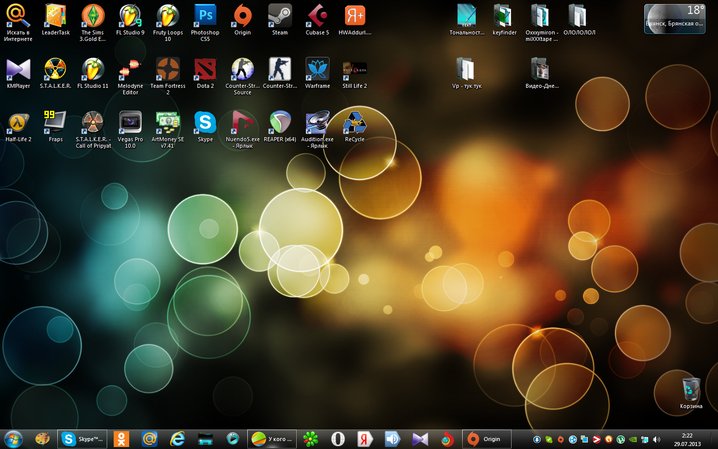This screenshot has width=718, height=449.
Task: Open ICQ green flower taskbar icon
Action: 310,439
